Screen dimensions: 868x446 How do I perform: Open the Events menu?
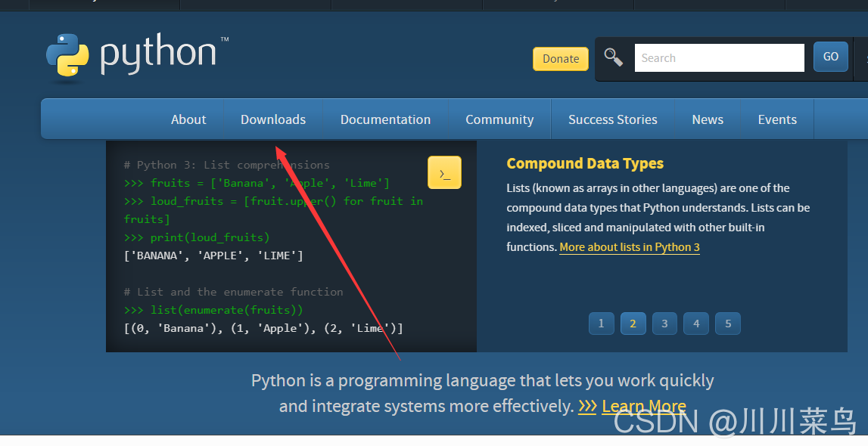pos(777,119)
